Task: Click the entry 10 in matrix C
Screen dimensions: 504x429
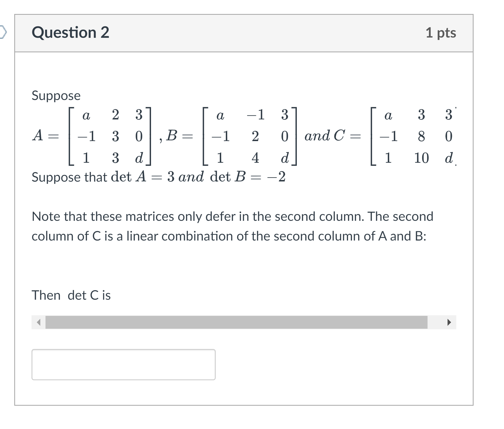Action: click(x=422, y=158)
